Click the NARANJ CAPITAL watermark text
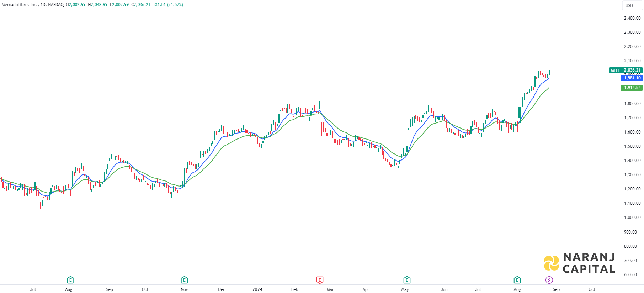644x293 pixels. (x=589, y=263)
